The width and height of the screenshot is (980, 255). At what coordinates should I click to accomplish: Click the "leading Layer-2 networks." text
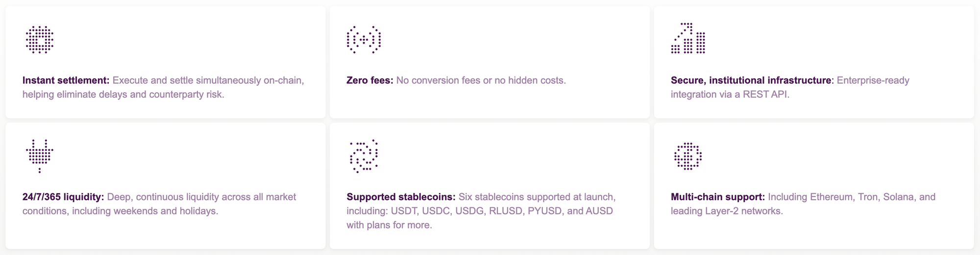tap(727, 211)
